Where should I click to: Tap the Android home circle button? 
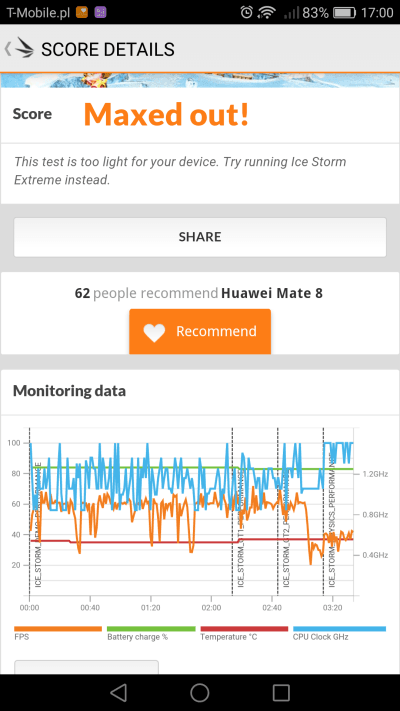pos(200,692)
